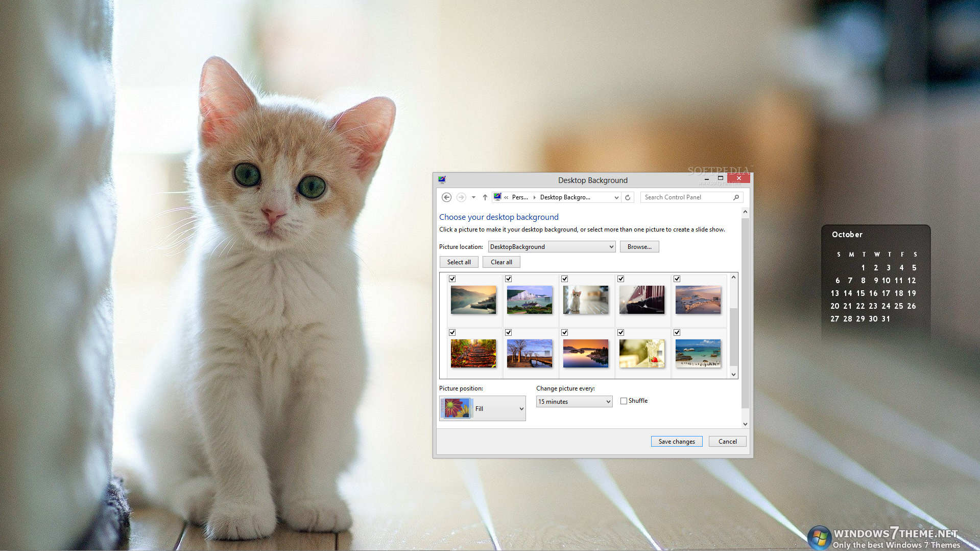980x551 pixels.
Task: Minimize the Desktop Background window
Action: (x=706, y=179)
